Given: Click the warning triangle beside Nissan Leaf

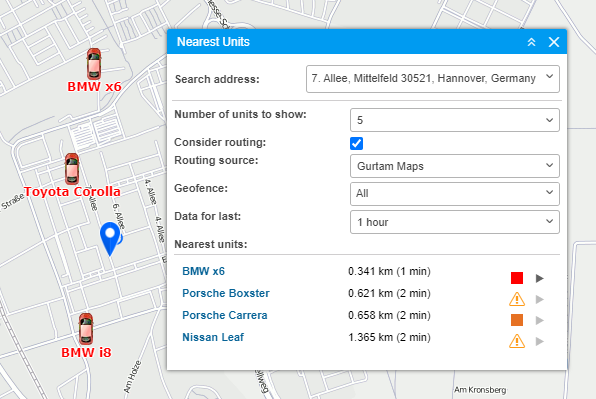Looking at the screenshot, I should (x=517, y=341).
